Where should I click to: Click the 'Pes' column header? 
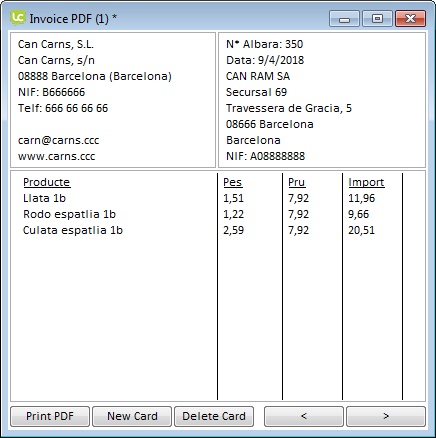pos(232,182)
